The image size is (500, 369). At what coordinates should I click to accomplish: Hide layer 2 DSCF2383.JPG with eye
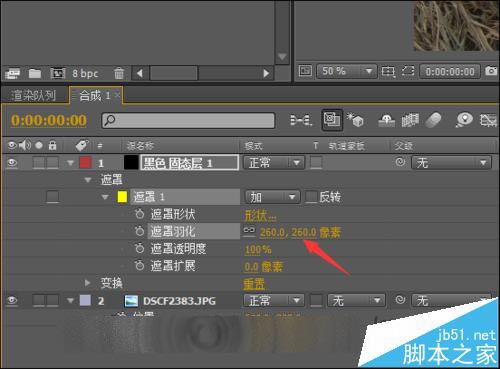tap(12, 300)
